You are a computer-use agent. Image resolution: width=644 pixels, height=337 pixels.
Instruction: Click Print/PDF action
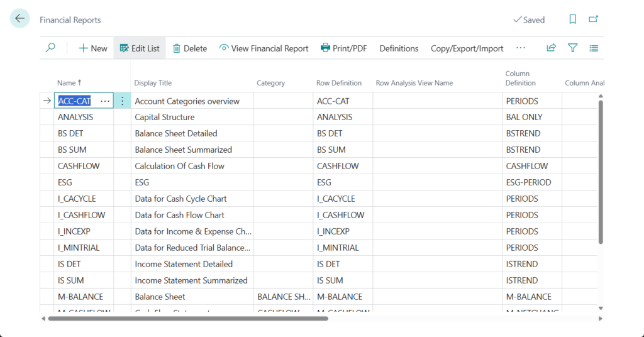[x=343, y=48]
